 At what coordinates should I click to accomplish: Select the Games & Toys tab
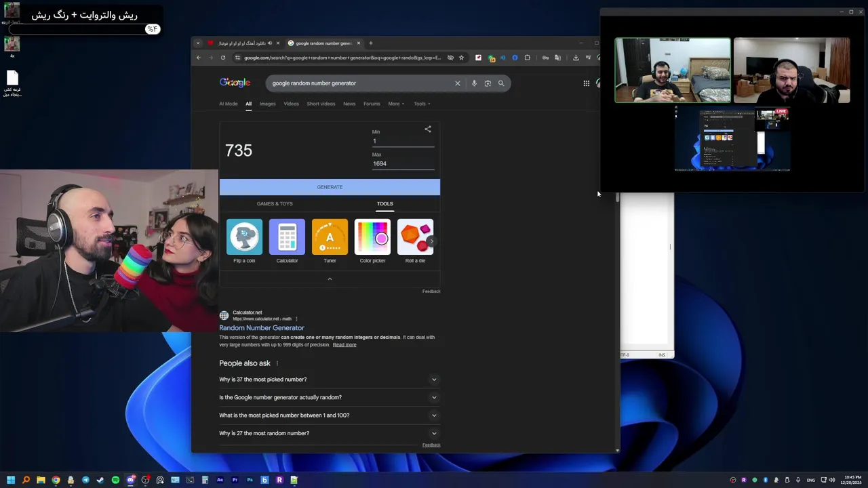(275, 203)
